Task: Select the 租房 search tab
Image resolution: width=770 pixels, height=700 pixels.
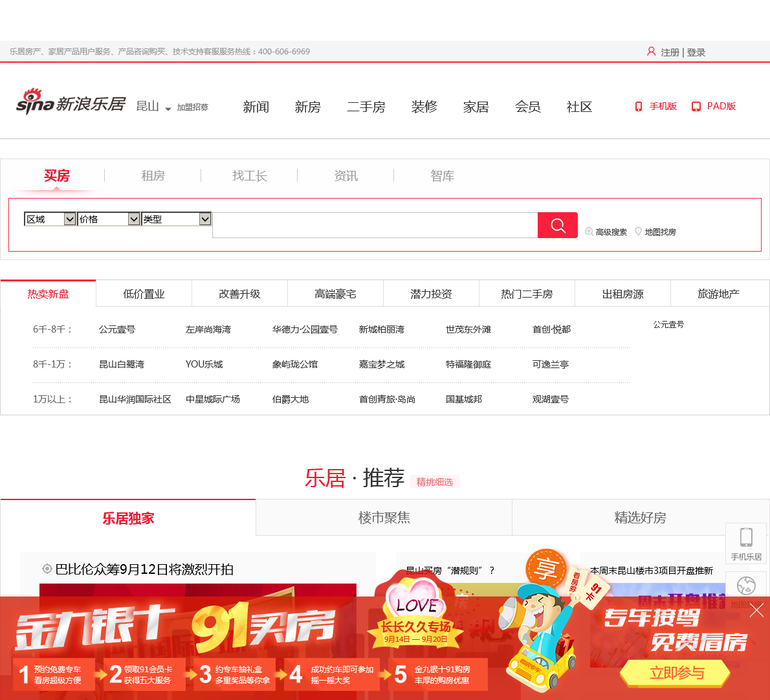Action: [153, 176]
